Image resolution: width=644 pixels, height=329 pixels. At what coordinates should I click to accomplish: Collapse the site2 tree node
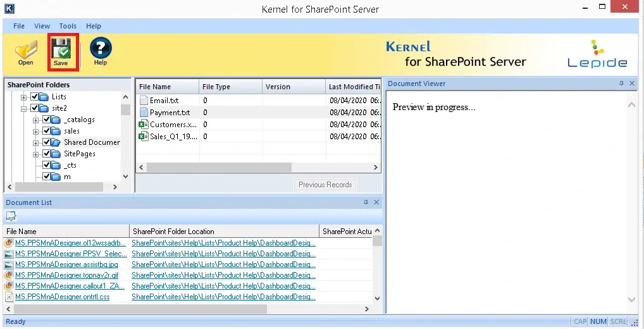24,109
